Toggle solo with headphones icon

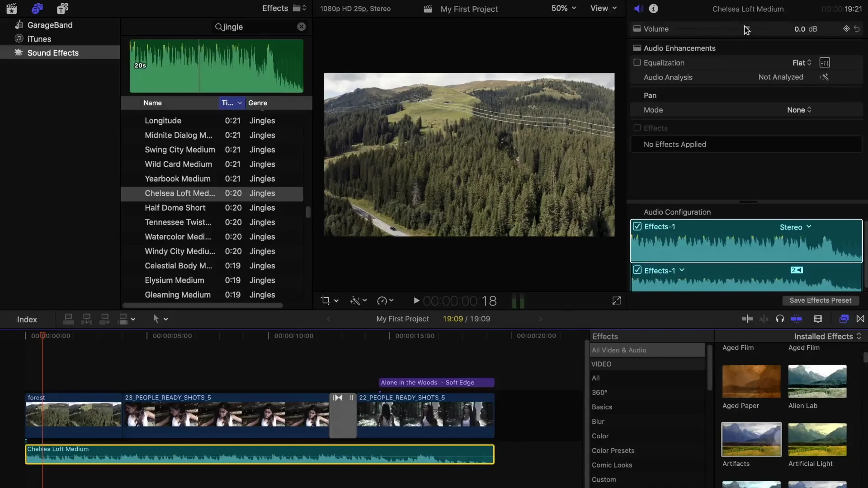point(779,319)
